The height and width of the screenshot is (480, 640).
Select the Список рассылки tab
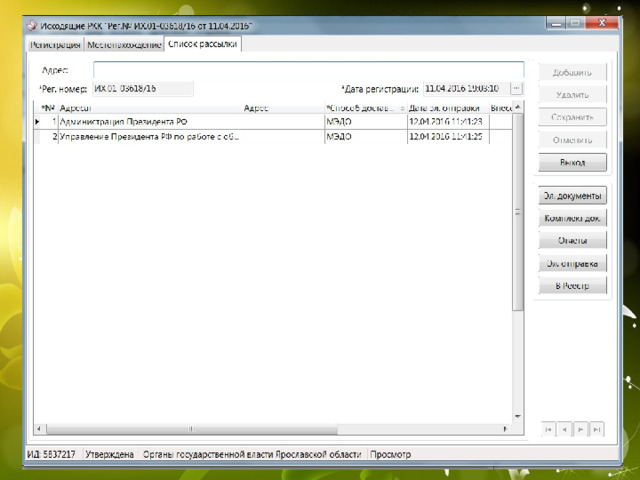203,45
